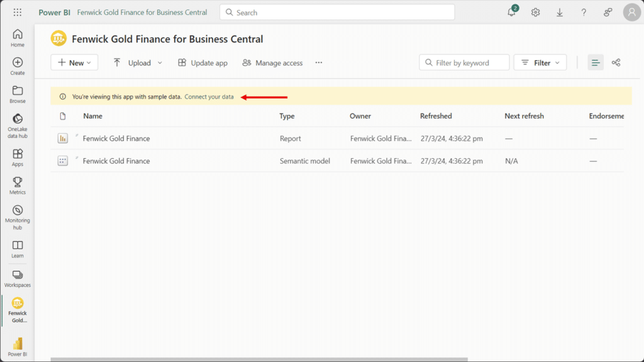Open the settings gear
Screen dimensions: 644x362
pyautogui.click(x=535, y=13)
